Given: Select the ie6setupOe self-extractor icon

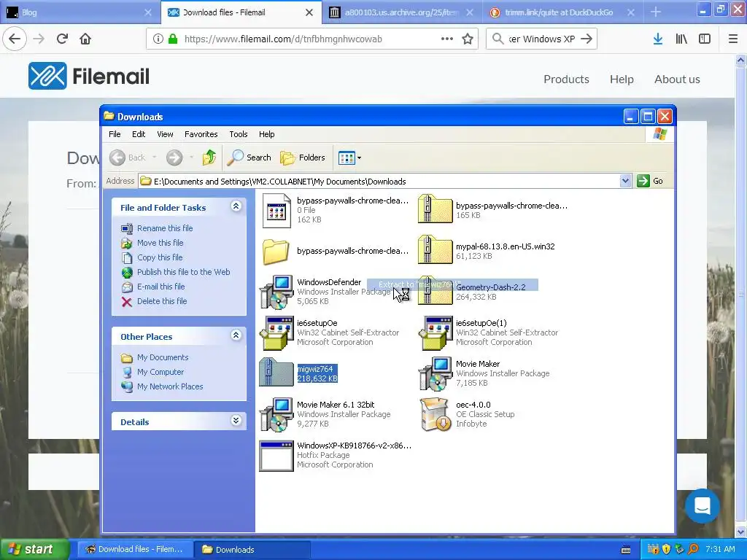Looking at the screenshot, I should pos(276,332).
